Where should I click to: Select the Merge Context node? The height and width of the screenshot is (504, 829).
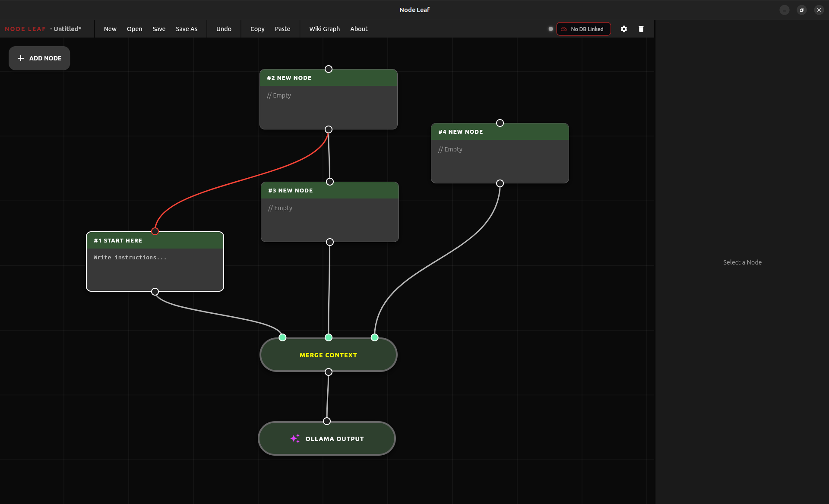(x=328, y=355)
